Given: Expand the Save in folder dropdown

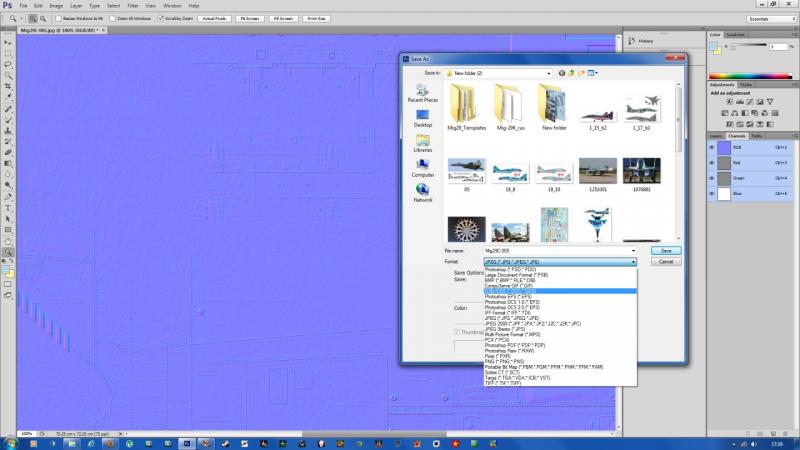Looking at the screenshot, I should [x=548, y=73].
